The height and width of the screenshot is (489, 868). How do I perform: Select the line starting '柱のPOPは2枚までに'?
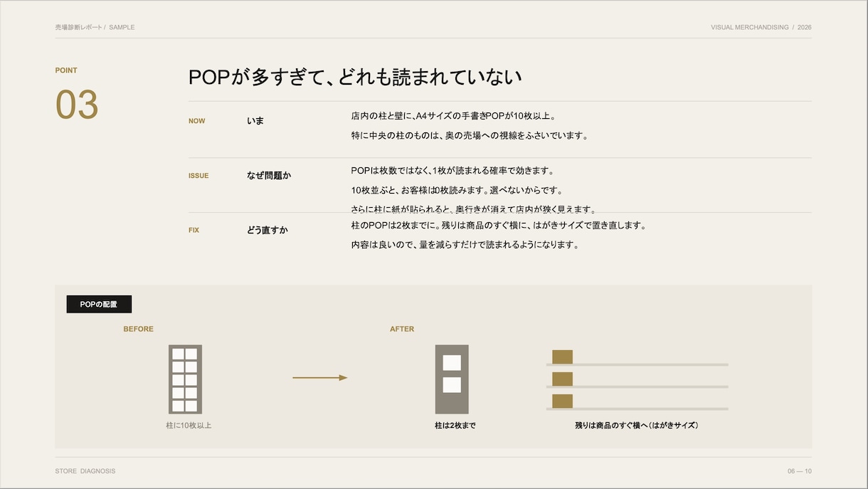tap(499, 226)
